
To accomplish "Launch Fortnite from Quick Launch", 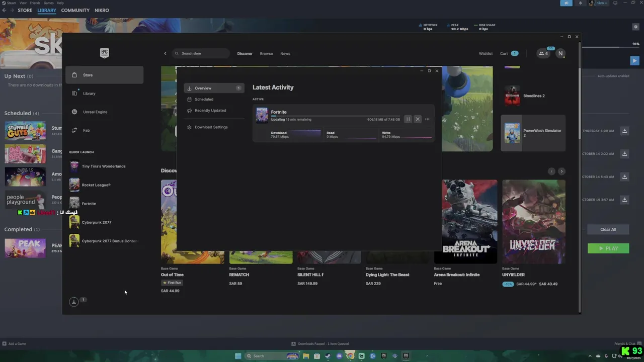I will coord(104,204).
